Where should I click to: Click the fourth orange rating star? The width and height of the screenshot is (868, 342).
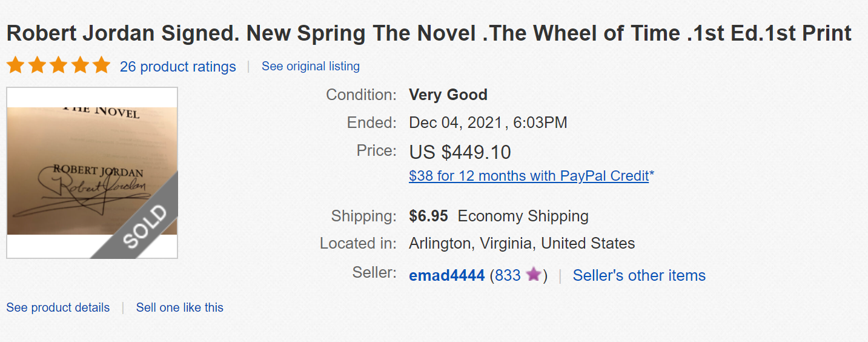(80, 65)
